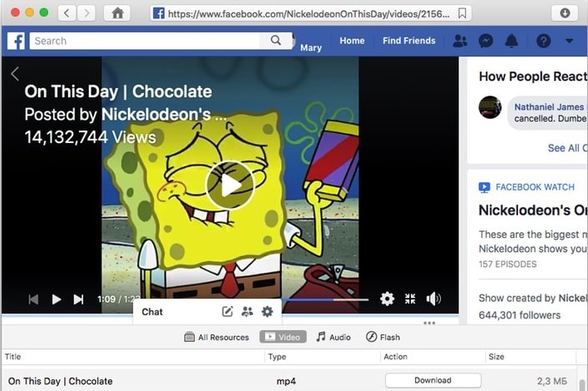The width and height of the screenshot is (588, 391).
Task: Open the Chat panel
Action: [152, 312]
